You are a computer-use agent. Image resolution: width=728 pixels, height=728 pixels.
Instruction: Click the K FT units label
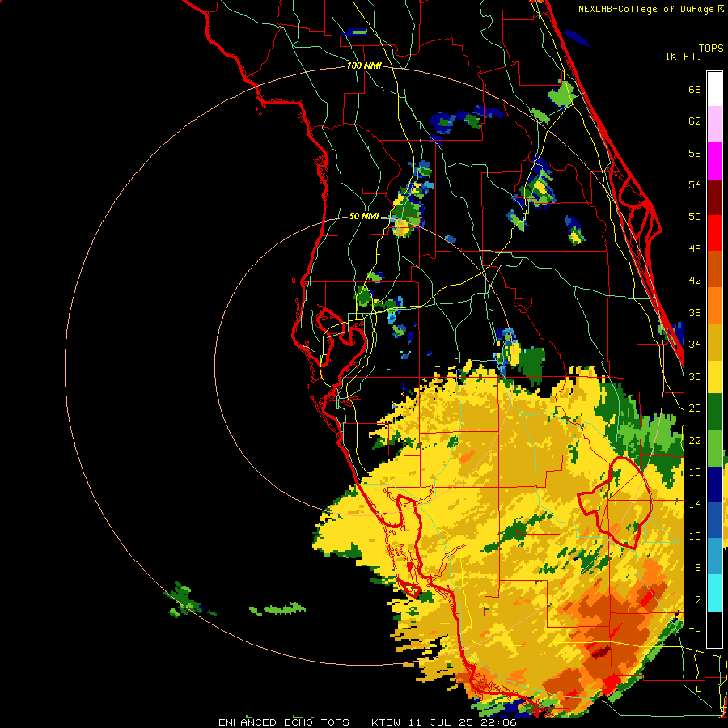[684, 56]
